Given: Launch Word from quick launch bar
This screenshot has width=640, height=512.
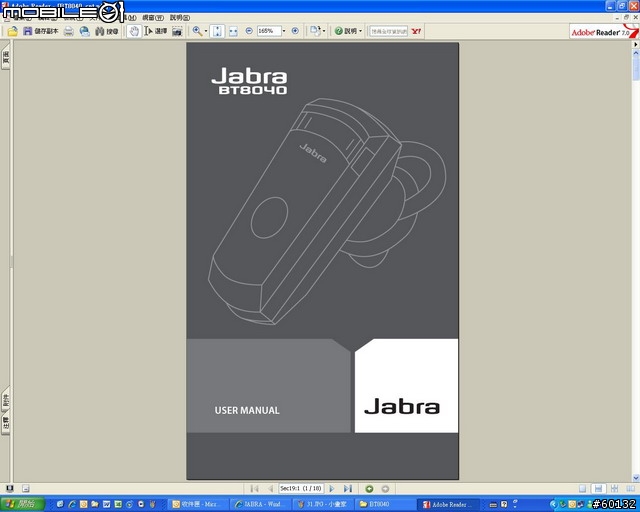Looking at the screenshot, I should coord(107,504).
